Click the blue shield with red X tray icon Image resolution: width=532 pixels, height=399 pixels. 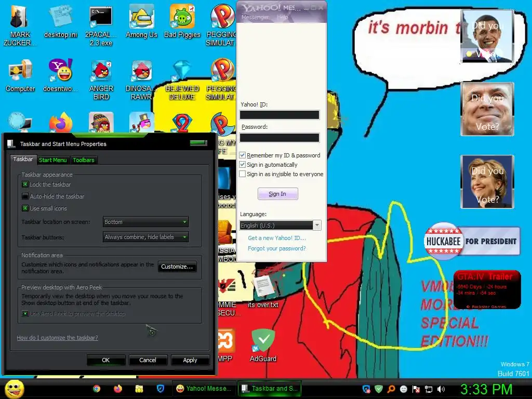click(x=366, y=389)
